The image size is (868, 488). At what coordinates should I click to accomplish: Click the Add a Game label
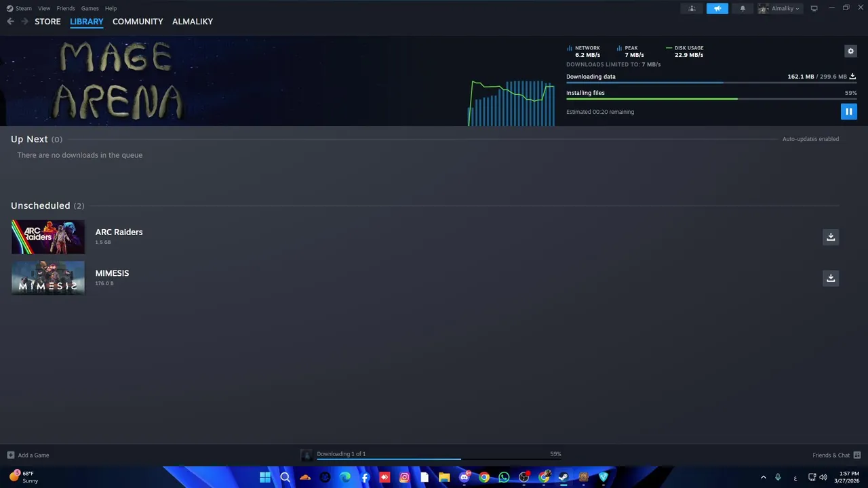pyautogui.click(x=33, y=455)
